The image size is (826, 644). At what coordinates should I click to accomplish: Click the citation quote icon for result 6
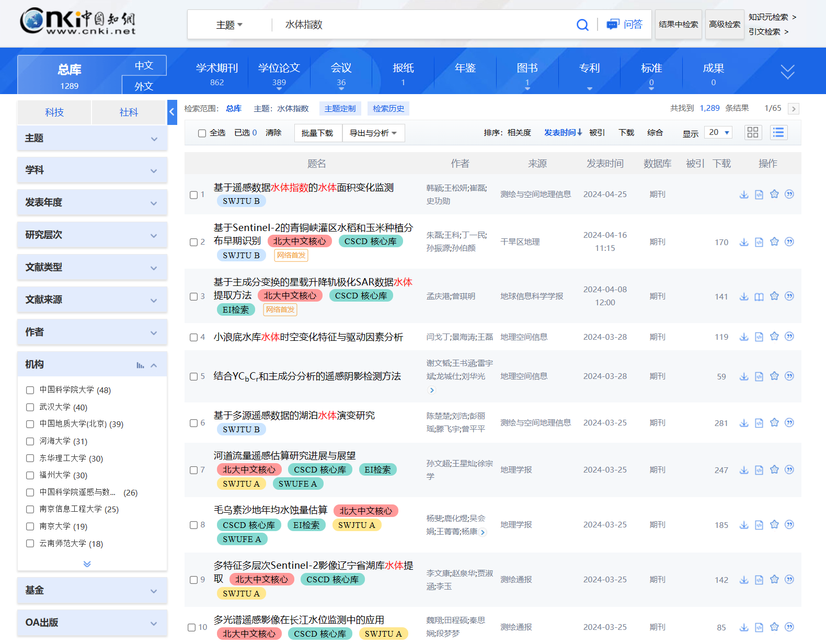click(789, 422)
